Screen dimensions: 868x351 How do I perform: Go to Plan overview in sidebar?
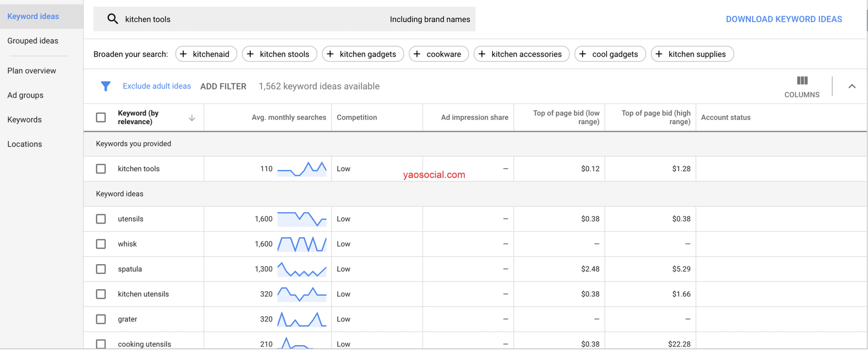tap(31, 71)
